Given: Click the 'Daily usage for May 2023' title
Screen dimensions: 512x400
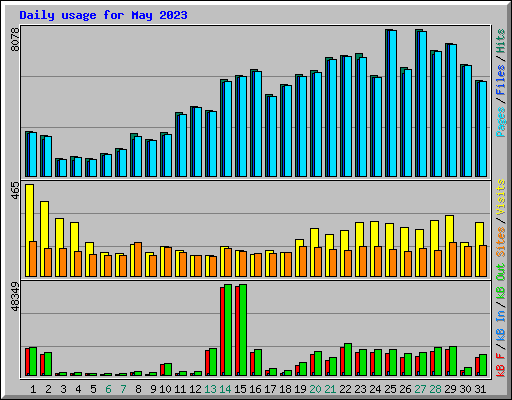Looking at the screenshot, I should point(103,15).
